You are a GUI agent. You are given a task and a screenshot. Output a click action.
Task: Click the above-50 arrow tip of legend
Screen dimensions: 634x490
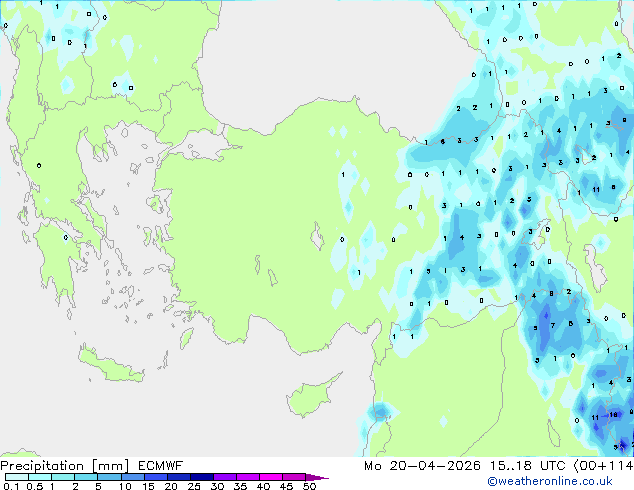[x=317, y=477]
